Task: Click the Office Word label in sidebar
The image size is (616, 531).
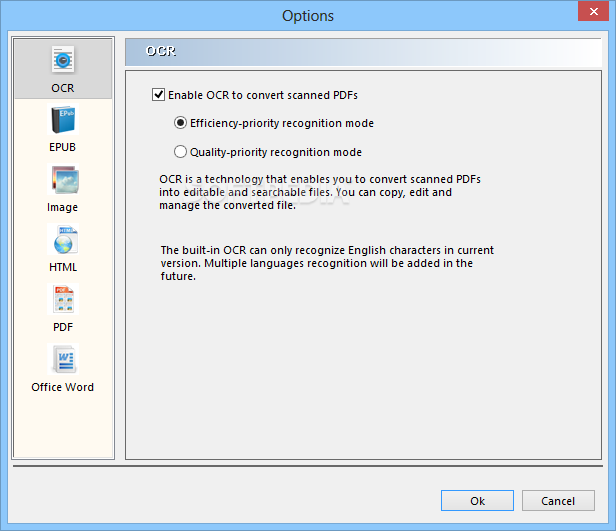Action: click(x=62, y=387)
